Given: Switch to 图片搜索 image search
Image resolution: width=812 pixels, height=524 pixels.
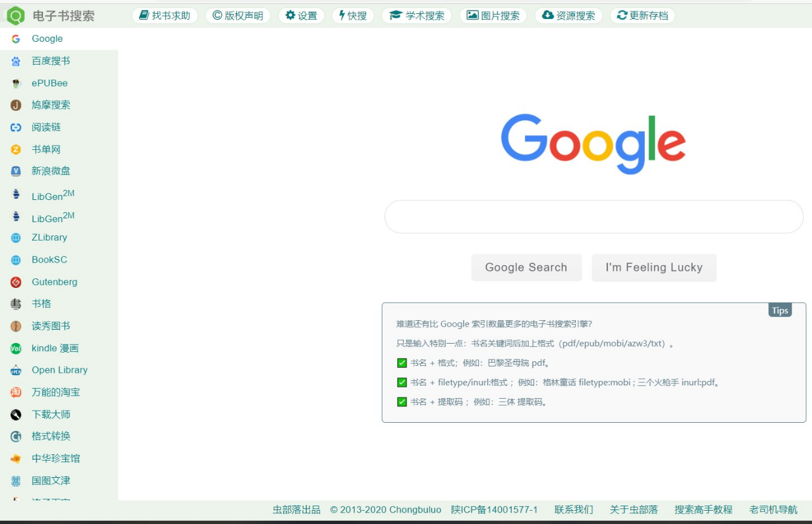Looking at the screenshot, I should point(493,15).
